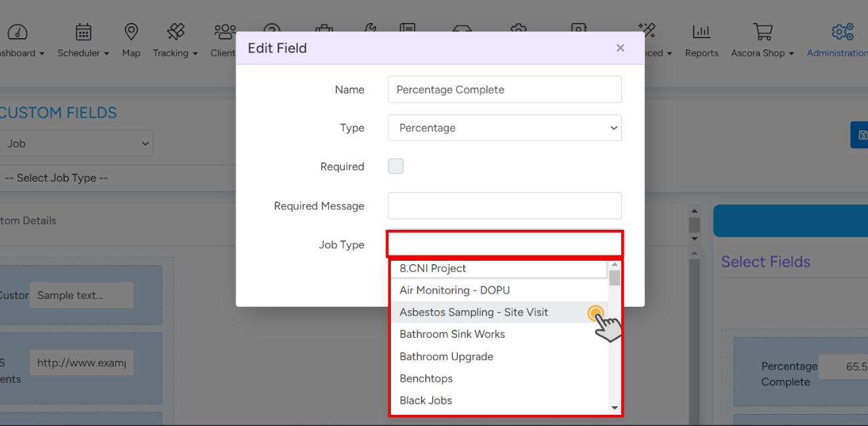Image resolution: width=868 pixels, height=426 pixels.
Task: Click the Required Message text box
Action: 504,205
